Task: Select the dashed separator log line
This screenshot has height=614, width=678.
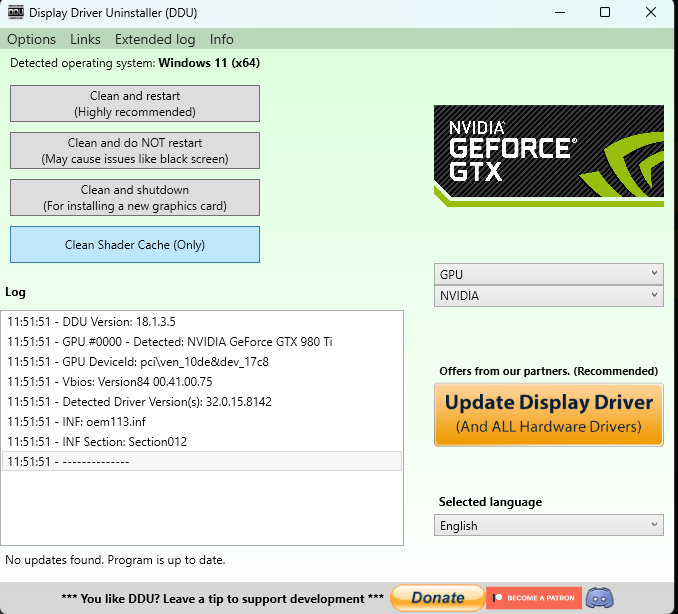Action: click(202, 461)
